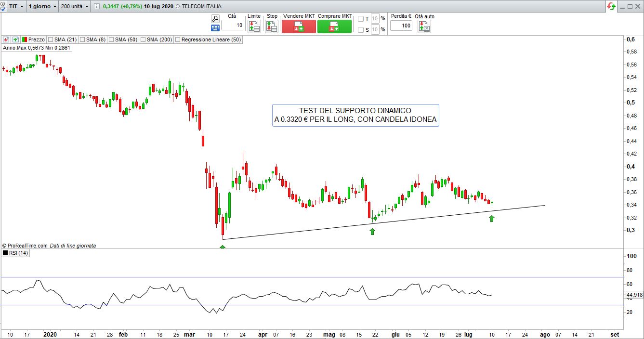644x339 pixels.
Task: Click the red-green sync arrows icon
Action: [x=611, y=6]
